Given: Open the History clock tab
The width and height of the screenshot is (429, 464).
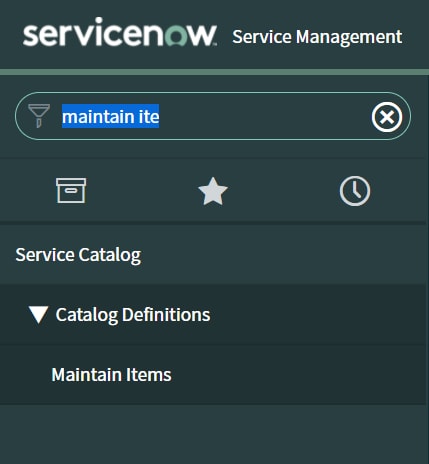Looking at the screenshot, I should tap(355, 191).
